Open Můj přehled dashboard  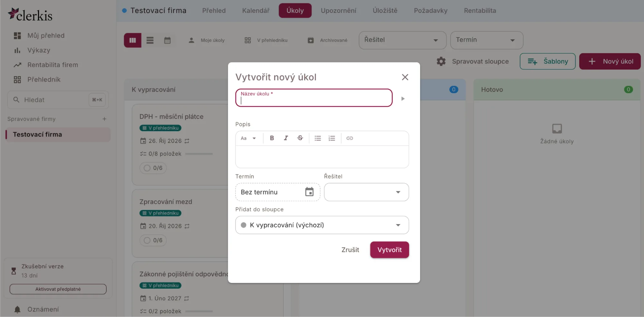(x=46, y=35)
